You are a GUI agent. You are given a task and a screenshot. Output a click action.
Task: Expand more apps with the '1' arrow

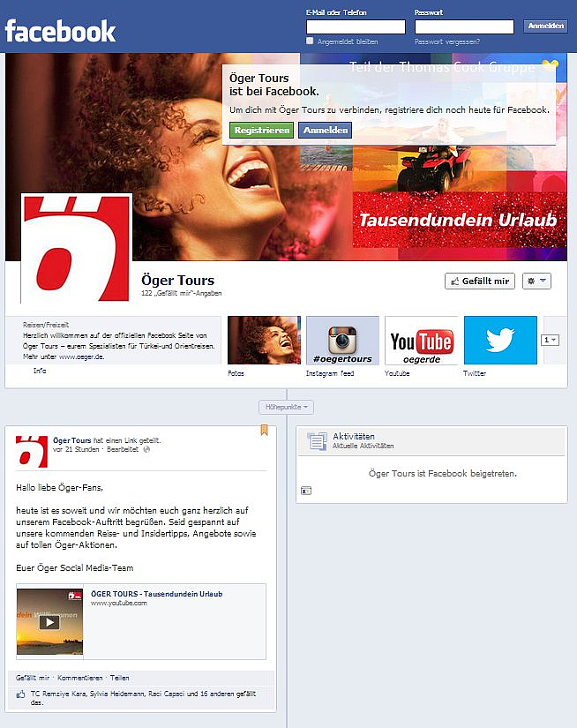[550, 340]
